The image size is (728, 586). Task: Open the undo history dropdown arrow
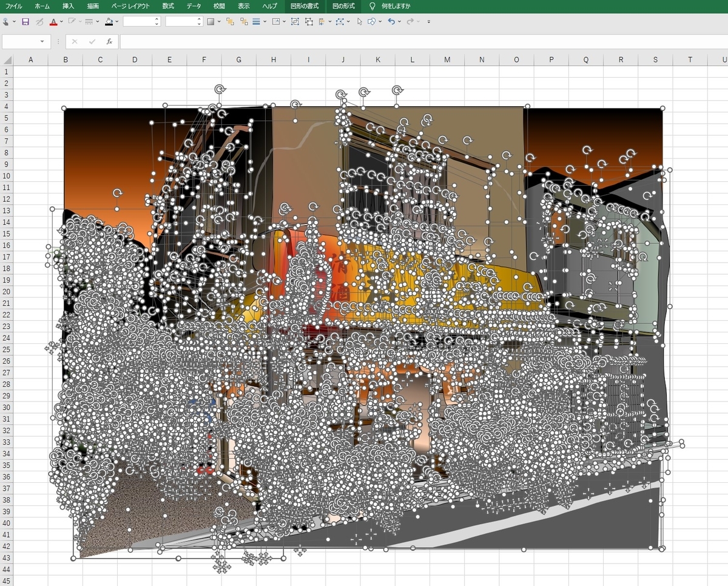(x=399, y=21)
